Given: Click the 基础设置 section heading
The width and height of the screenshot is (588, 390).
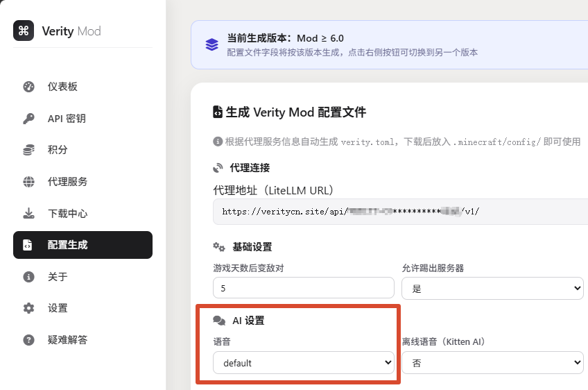Looking at the screenshot, I should pyautogui.click(x=252, y=247).
